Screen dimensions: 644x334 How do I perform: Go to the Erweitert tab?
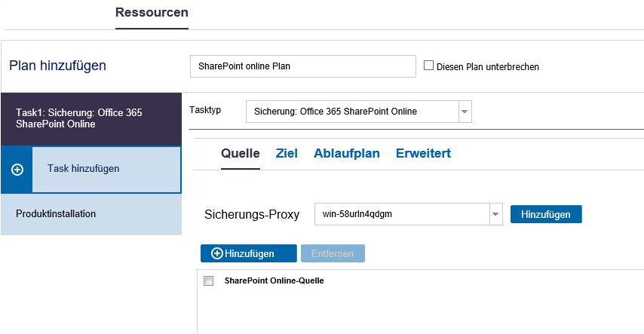pyautogui.click(x=424, y=153)
